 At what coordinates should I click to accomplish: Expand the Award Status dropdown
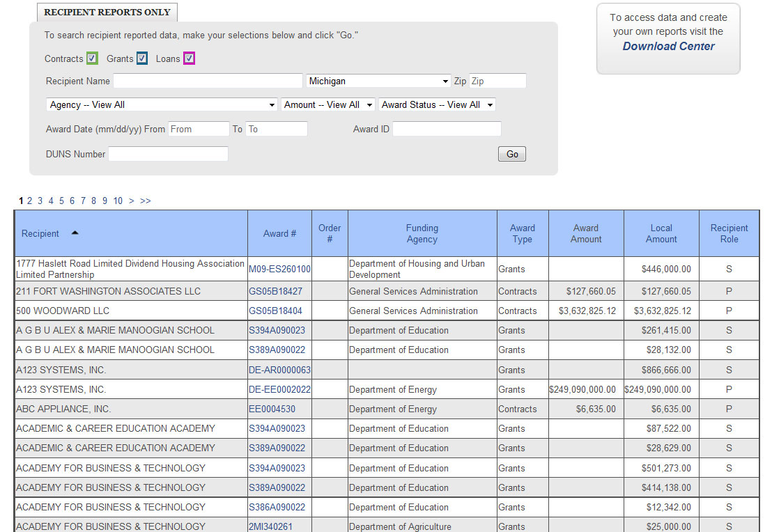pos(437,105)
